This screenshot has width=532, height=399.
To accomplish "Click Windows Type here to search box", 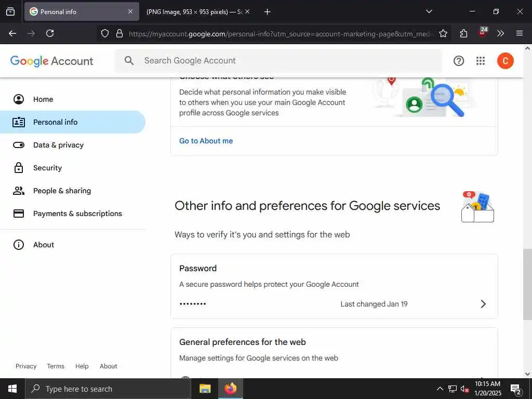I will coord(108,389).
